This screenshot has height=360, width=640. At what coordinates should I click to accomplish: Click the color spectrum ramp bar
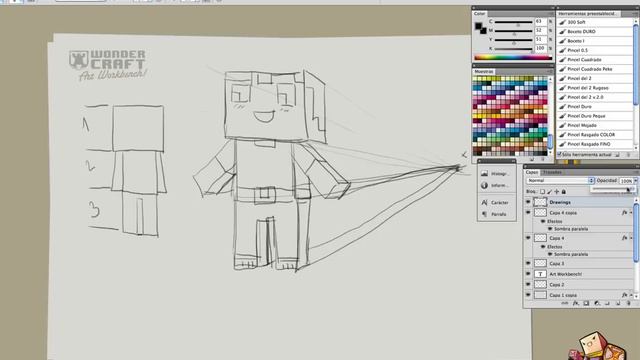click(513, 58)
